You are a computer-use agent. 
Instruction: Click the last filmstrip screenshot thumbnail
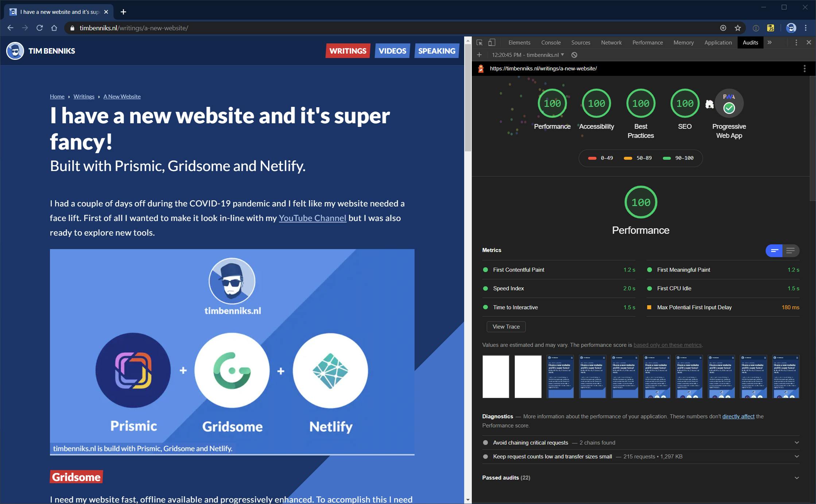point(786,377)
